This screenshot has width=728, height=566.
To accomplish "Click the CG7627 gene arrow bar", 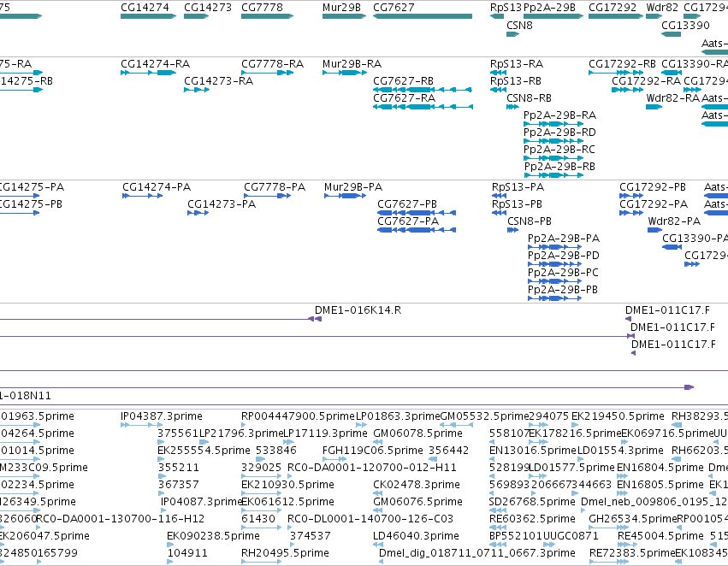I will click(x=423, y=16).
